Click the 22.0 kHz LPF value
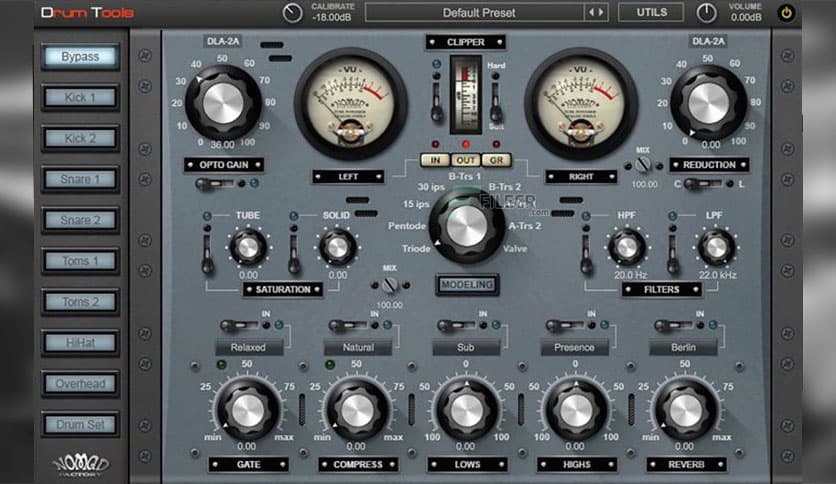This screenshot has height=484, width=836. (x=717, y=275)
